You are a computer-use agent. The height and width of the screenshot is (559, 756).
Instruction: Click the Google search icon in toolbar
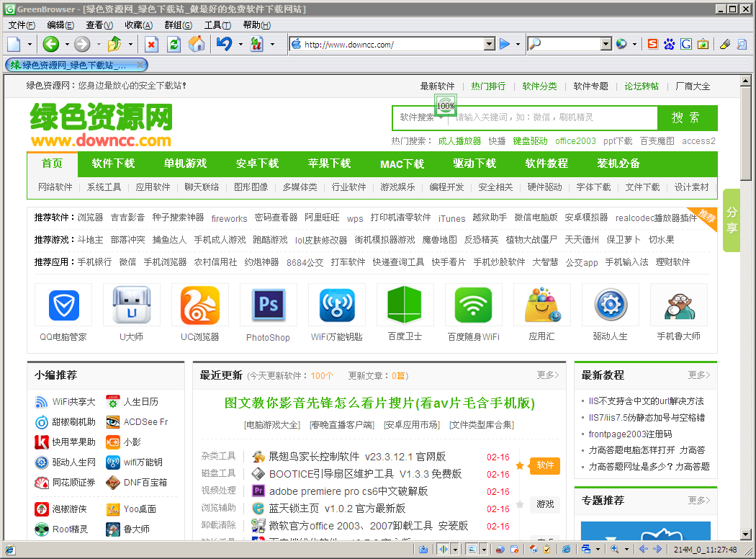[x=685, y=44]
